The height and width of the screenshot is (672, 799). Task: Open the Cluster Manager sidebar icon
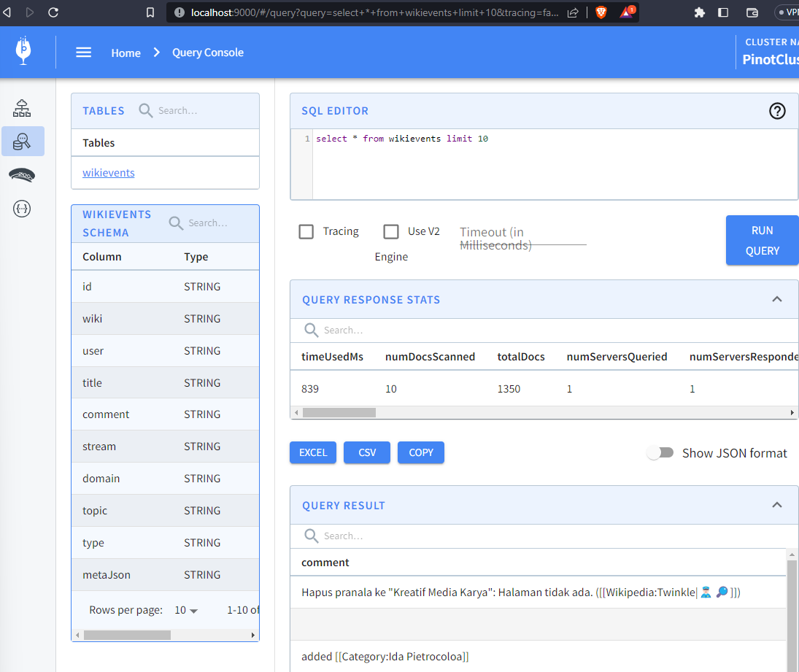click(22, 107)
